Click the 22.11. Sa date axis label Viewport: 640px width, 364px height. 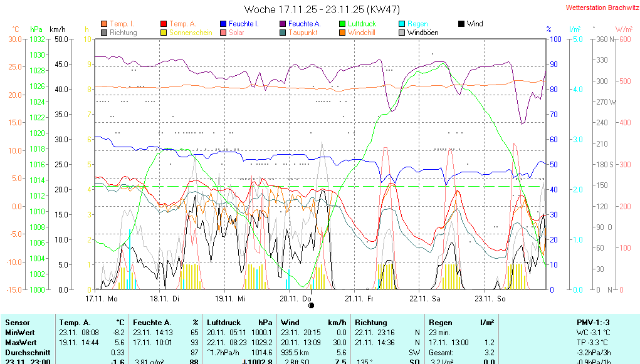pyautogui.click(x=425, y=299)
